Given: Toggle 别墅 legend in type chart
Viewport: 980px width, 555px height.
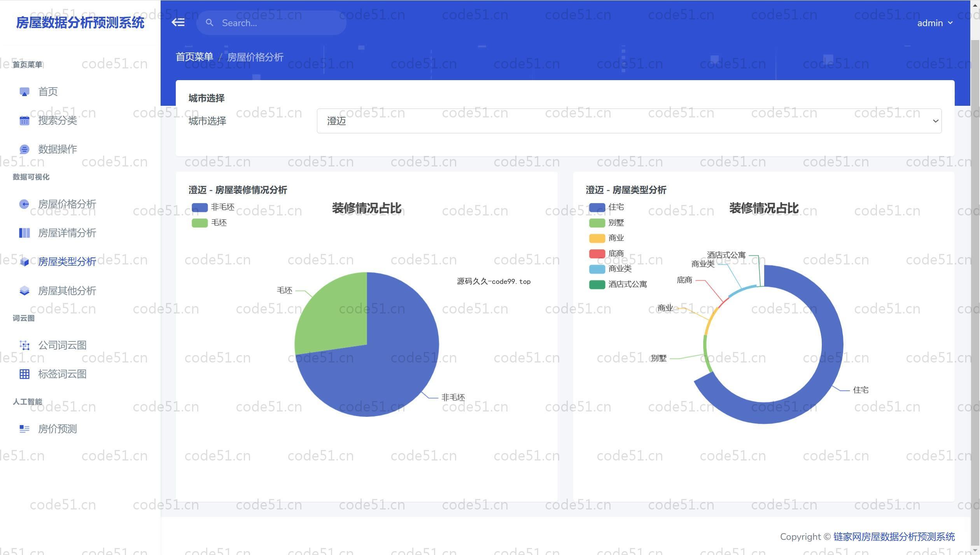Looking at the screenshot, I should [x=607, y=223].
